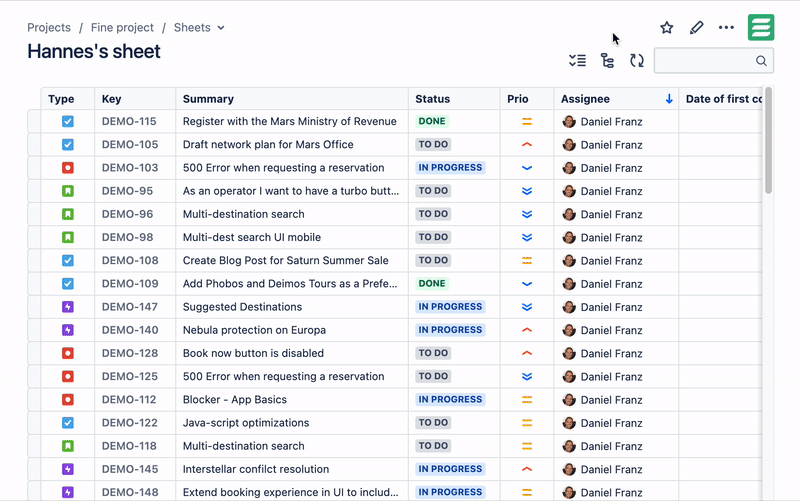800x501 pixels.
Task: Click task type icon for DEMO-122
Action: coord(67,422)
